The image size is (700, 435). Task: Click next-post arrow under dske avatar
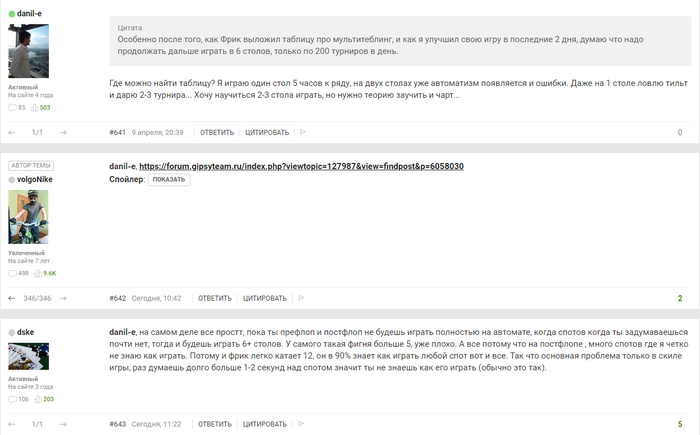63,424
